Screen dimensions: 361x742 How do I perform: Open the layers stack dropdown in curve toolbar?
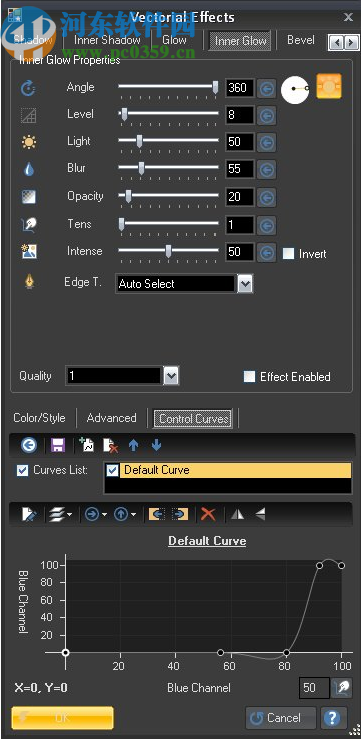tap(60, 514)
